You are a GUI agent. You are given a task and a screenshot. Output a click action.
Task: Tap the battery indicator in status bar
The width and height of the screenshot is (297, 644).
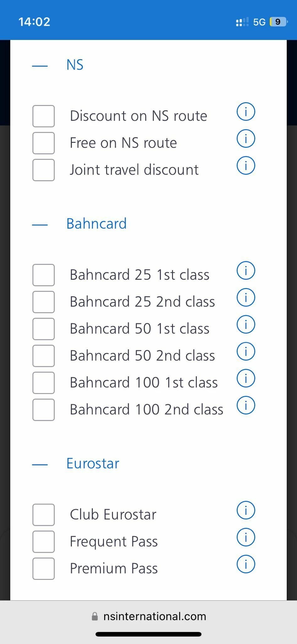pos(278,22)
